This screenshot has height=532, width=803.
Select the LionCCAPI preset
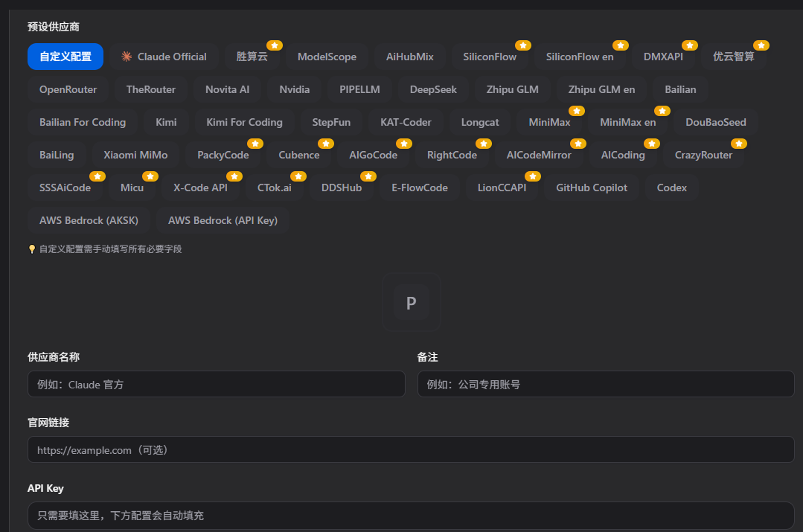(502, 188)
